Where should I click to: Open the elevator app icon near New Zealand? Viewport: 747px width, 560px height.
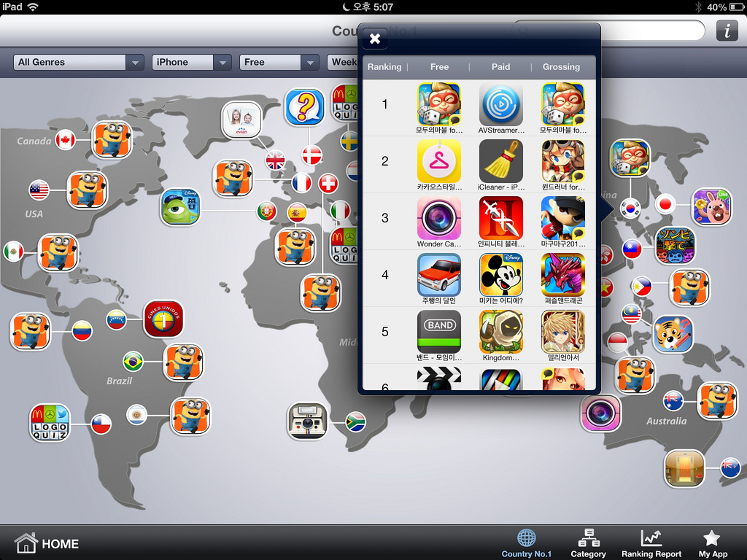(x=684, y=469)
